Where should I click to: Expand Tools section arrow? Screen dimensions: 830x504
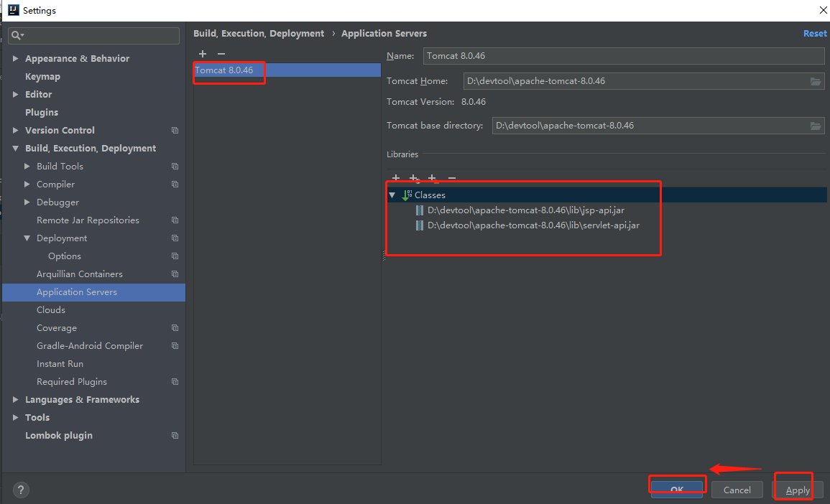15,419
